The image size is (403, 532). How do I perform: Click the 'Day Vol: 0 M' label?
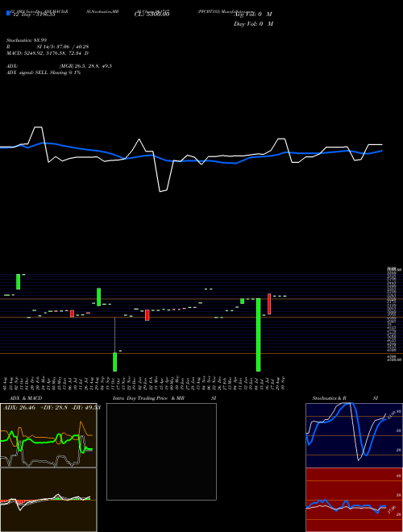pyautogui.click(x=253, y=24)
